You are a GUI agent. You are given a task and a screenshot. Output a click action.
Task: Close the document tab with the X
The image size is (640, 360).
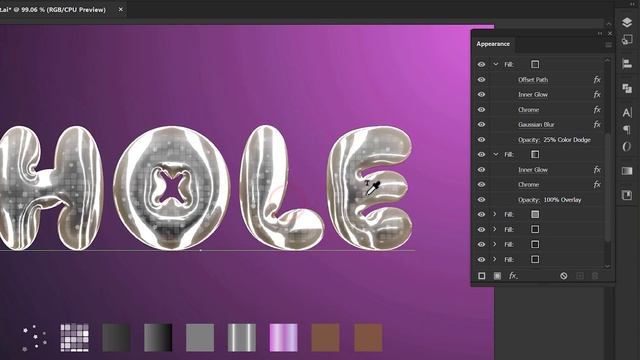[x=120, y=9]
